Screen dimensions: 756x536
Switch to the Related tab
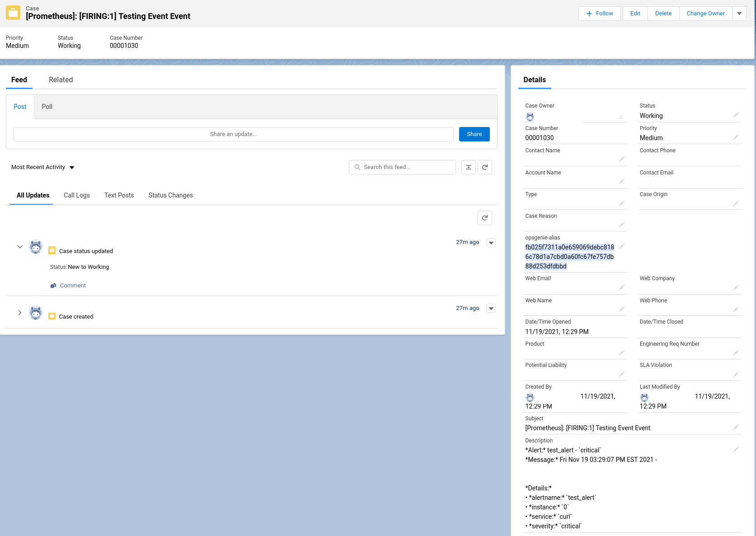click(61, 80)
